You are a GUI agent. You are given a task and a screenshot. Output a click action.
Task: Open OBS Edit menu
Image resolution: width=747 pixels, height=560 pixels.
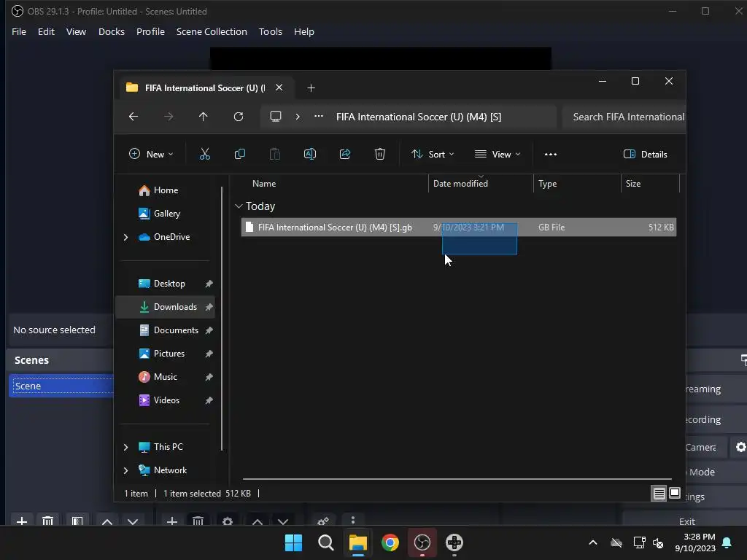point(46,31)
